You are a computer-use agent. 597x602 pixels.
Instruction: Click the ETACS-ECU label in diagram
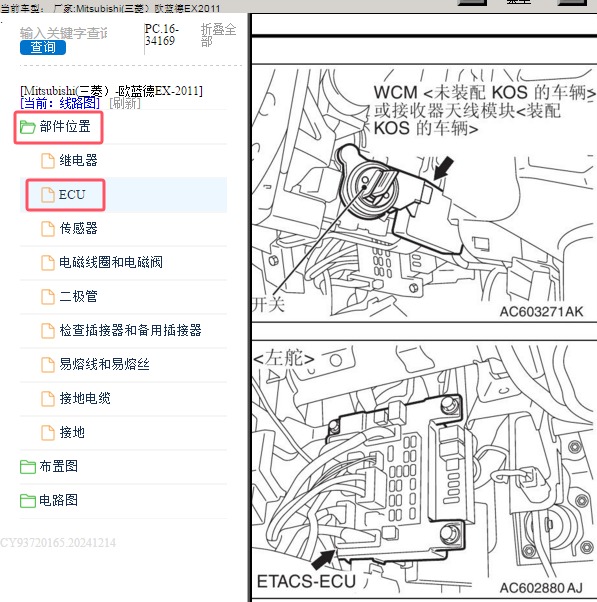(x=306, y=581)
